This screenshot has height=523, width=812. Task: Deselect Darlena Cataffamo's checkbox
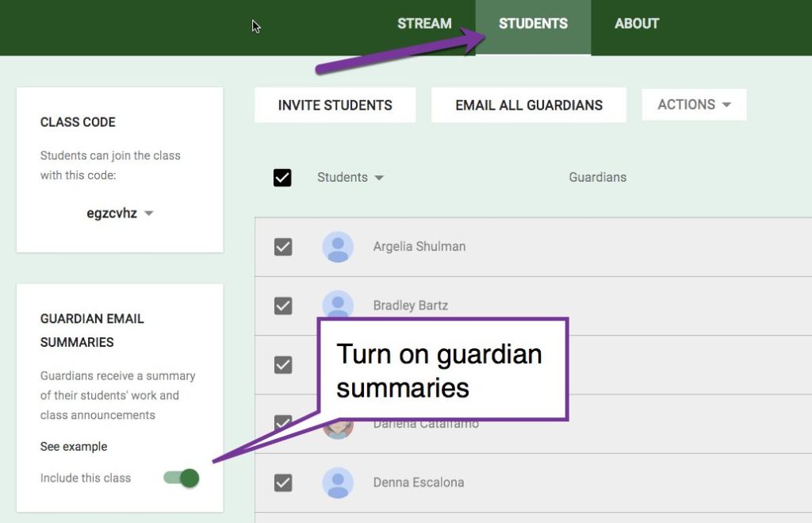[x=283, y=424]
